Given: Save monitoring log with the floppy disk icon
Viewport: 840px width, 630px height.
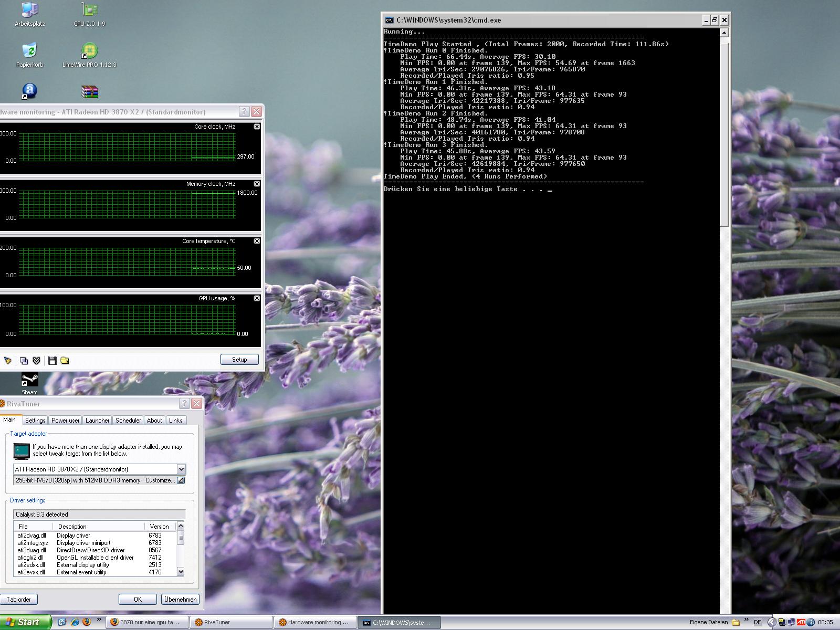Looking at the screenshot, I should pyautogui.click(x=52, y=360).
